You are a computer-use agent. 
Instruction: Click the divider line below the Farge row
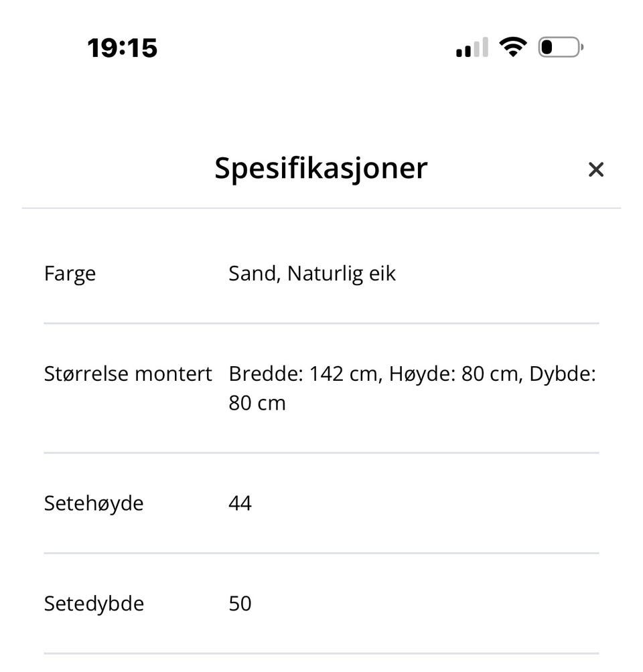tap(321, 323)
